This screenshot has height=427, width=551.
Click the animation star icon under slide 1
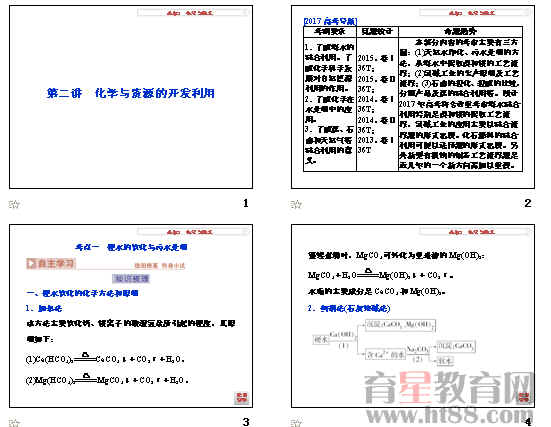click(x=14, y=204)
